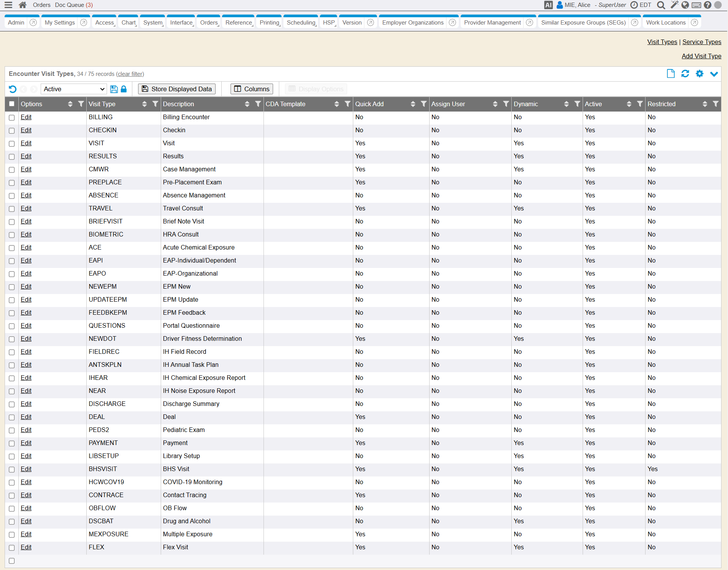Click Edit for the PAYMENT row
Screen dimensions: 728x570
tap(26, 443)
